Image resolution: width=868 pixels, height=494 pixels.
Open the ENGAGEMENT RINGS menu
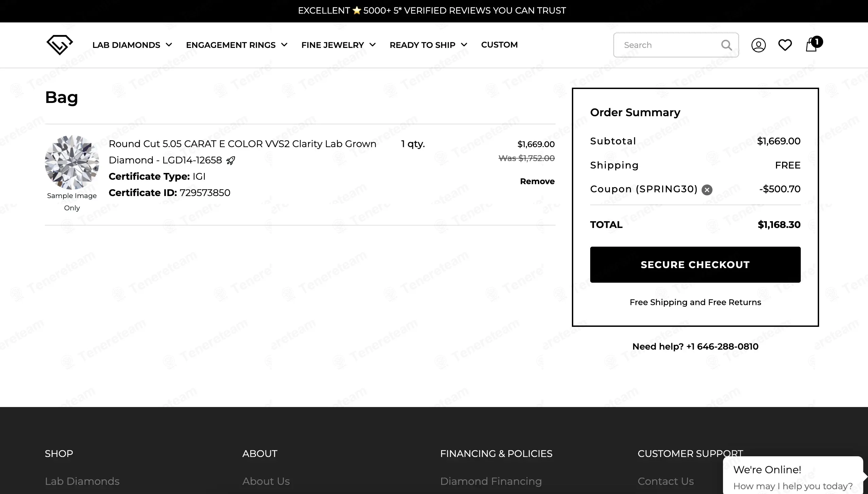pyautogui.click(x=231, y=45)
